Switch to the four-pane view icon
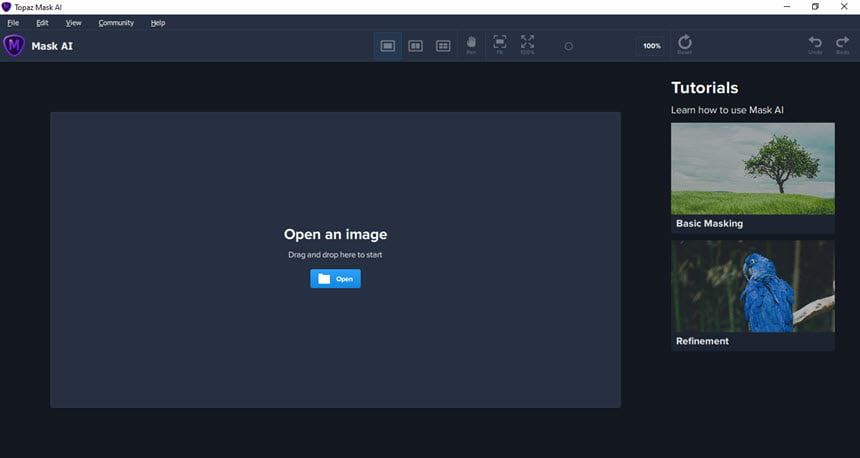This screenshot has height=458, width=860. [x=443, y=46]
